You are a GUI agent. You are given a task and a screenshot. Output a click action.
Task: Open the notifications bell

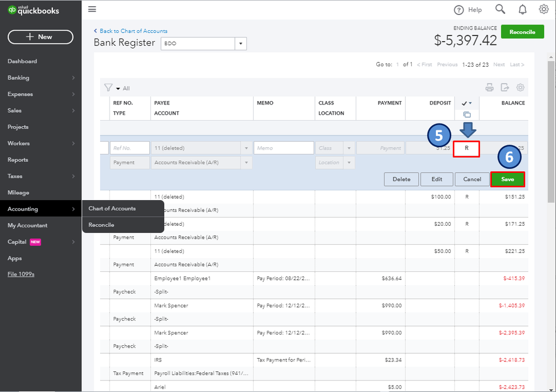tap(522, 9)
